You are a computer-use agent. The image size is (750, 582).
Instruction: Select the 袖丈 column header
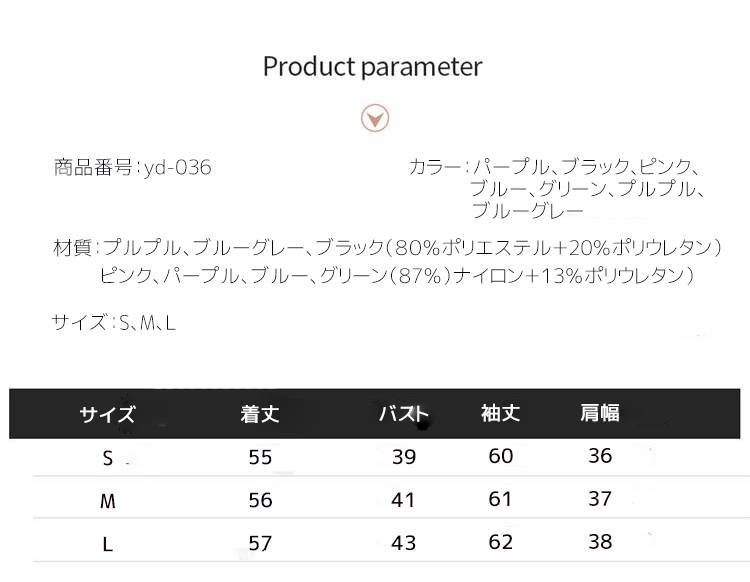pos(500,414)
